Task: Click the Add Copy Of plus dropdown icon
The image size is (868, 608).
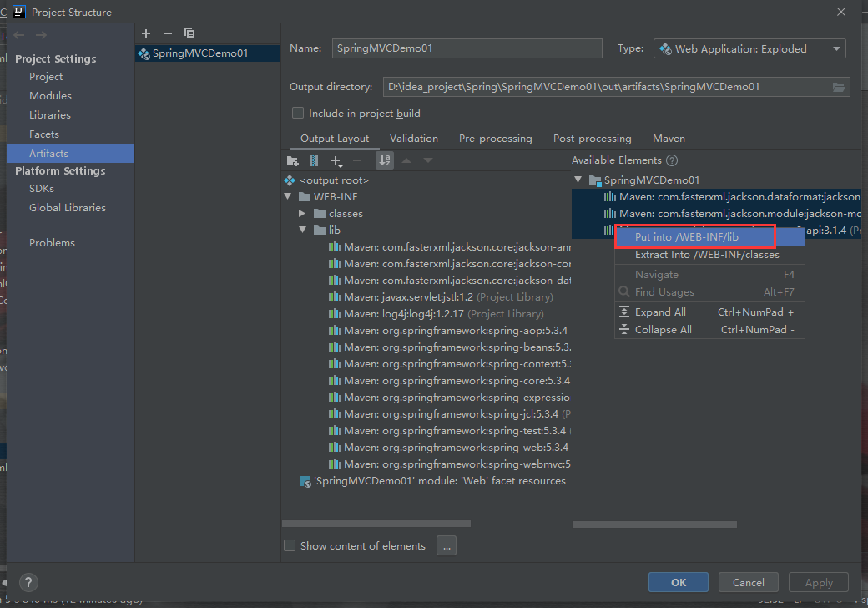Action: 336,160
